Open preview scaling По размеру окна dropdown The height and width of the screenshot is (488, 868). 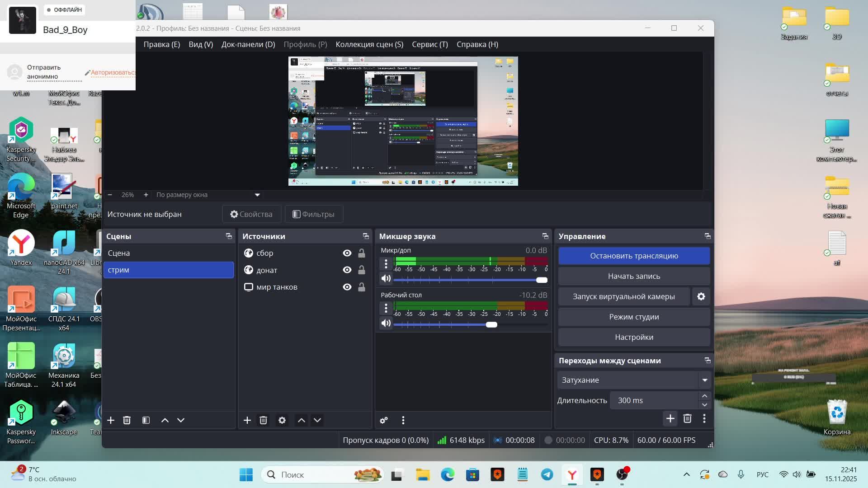coord(257,195)
